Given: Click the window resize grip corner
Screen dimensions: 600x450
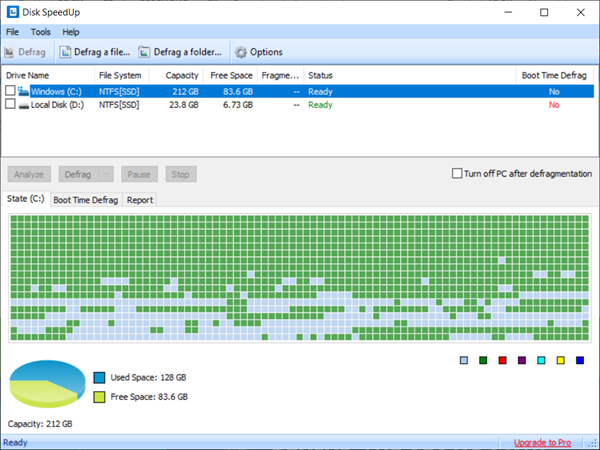Looking at the screenshot, I should click(593, 443).
